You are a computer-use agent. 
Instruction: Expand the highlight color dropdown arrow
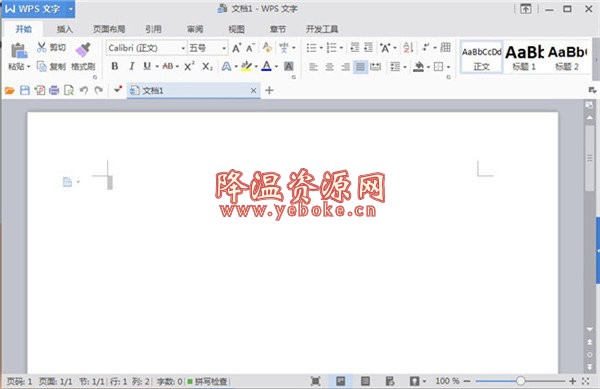256,67
